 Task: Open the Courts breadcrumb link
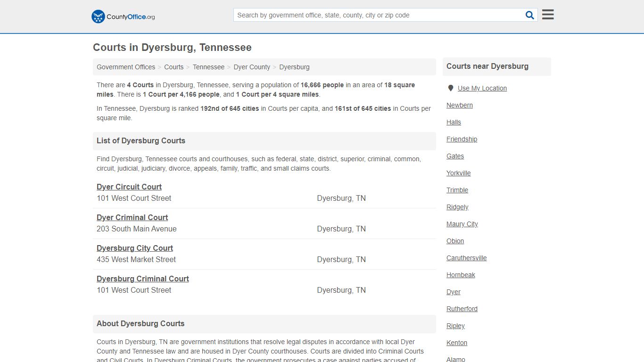pyautogui.click(x=174, y=67)
